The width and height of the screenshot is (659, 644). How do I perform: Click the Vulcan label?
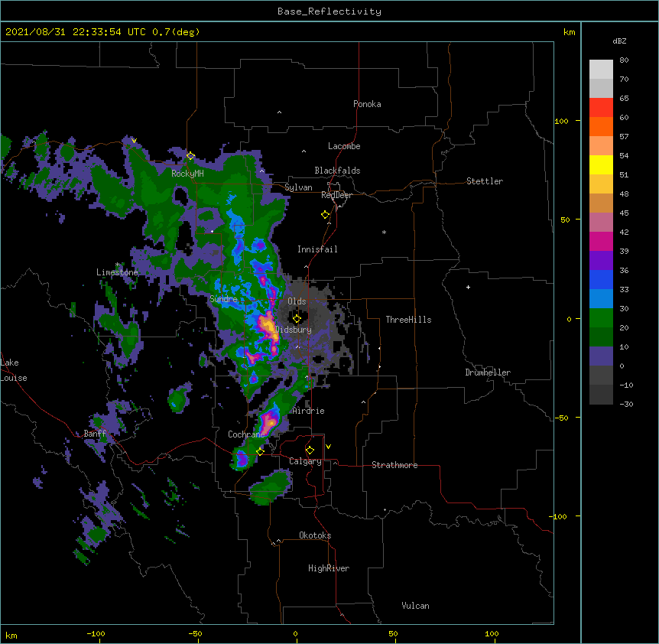pos(415,606)
